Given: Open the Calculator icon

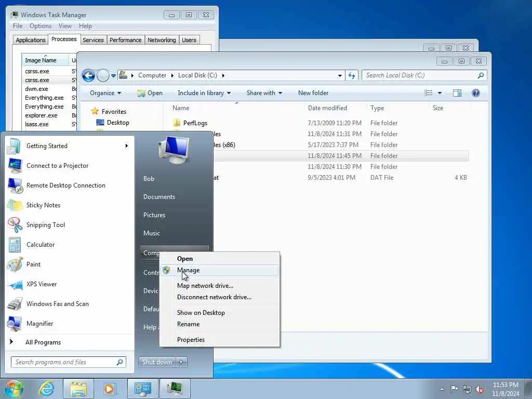Looking at the screenshot, I should [15, 245].
